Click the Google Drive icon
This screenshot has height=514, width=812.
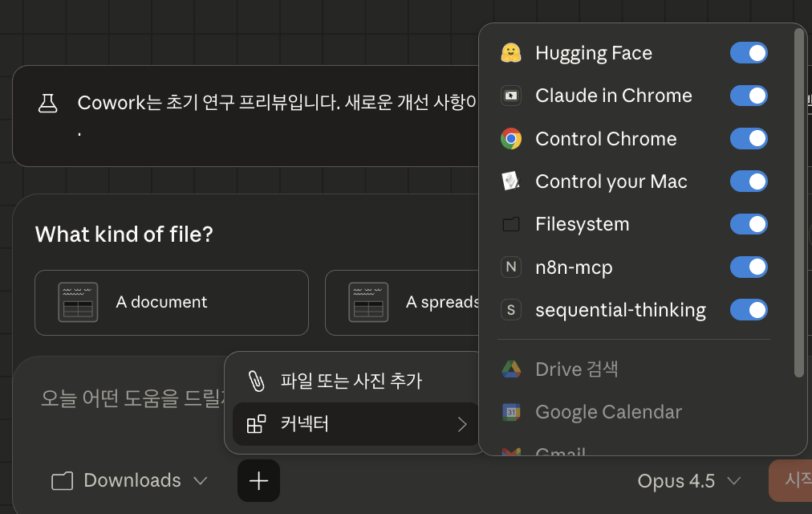point(510,369)
